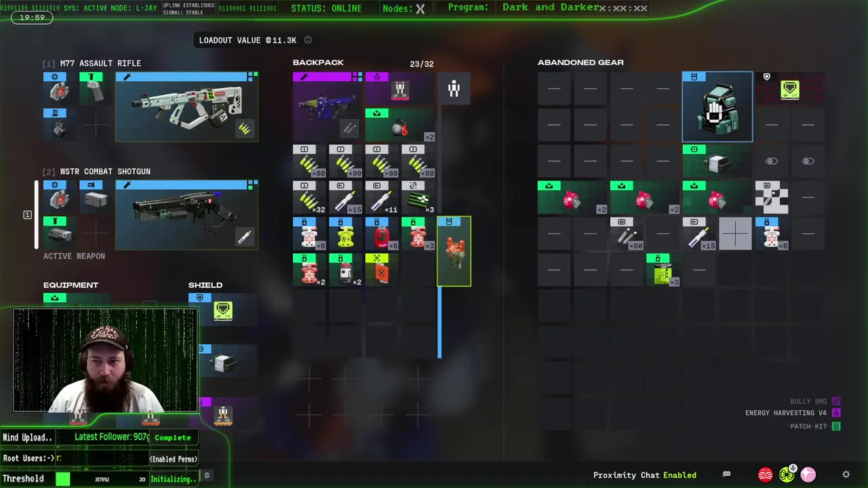Screen dimensions: 868x488
Task: Select the x32 ammo stack in backpack
Action: click(309, 197)
